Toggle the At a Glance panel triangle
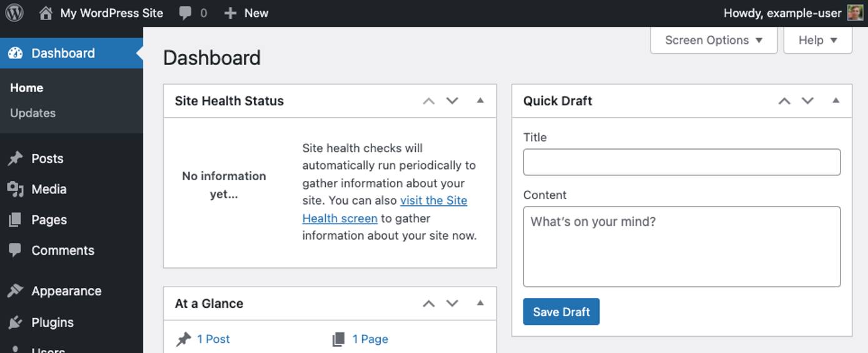The width and height of the screenshot is (868, 353). (x=480, y=304)
